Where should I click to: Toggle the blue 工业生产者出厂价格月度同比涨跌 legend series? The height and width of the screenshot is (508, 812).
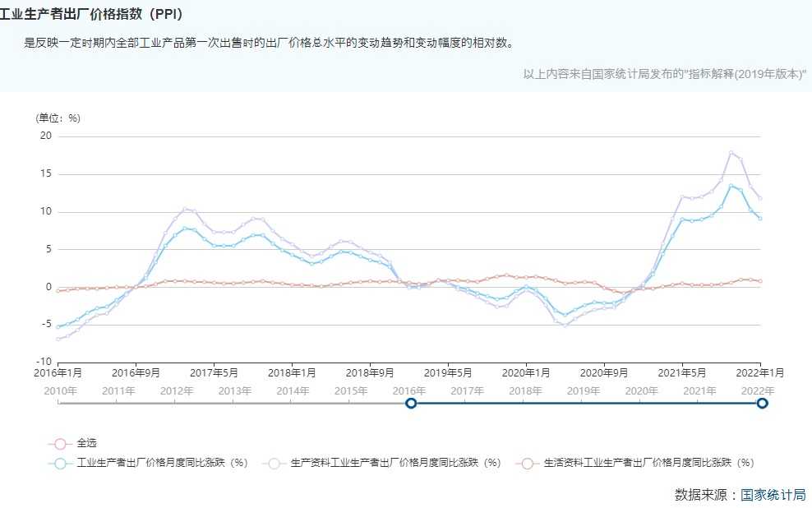58,463
